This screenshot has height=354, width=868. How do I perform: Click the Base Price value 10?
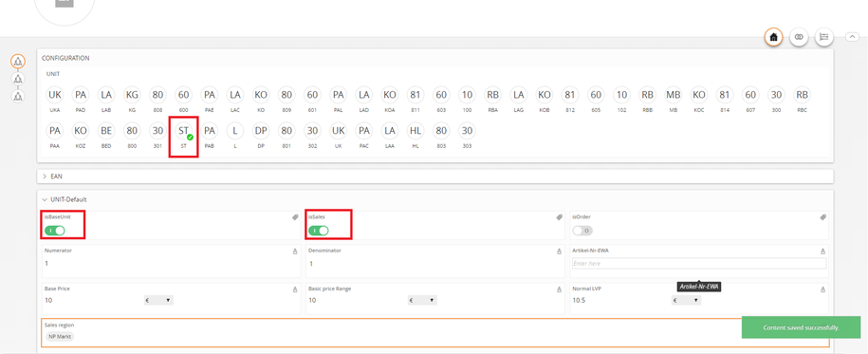(x=48, y=300)
